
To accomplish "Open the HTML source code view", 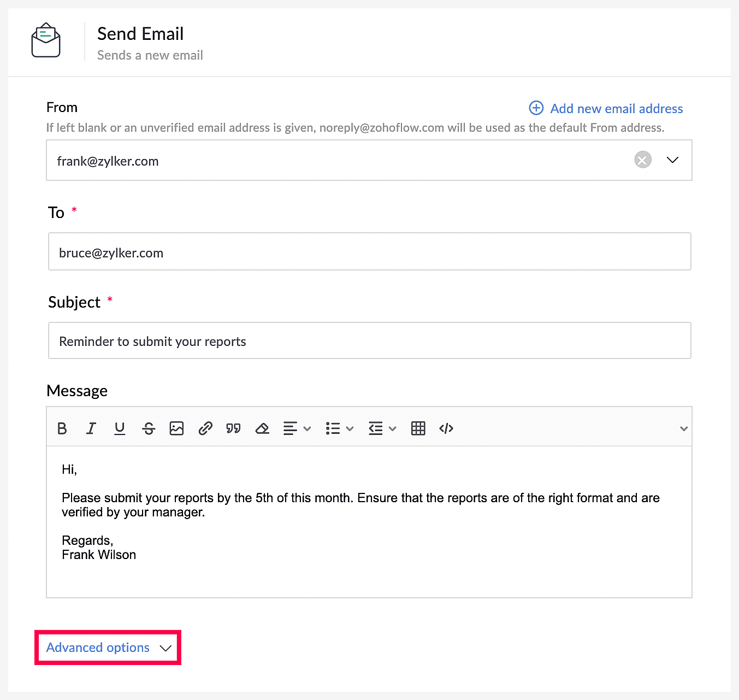I will pos(446,428).
